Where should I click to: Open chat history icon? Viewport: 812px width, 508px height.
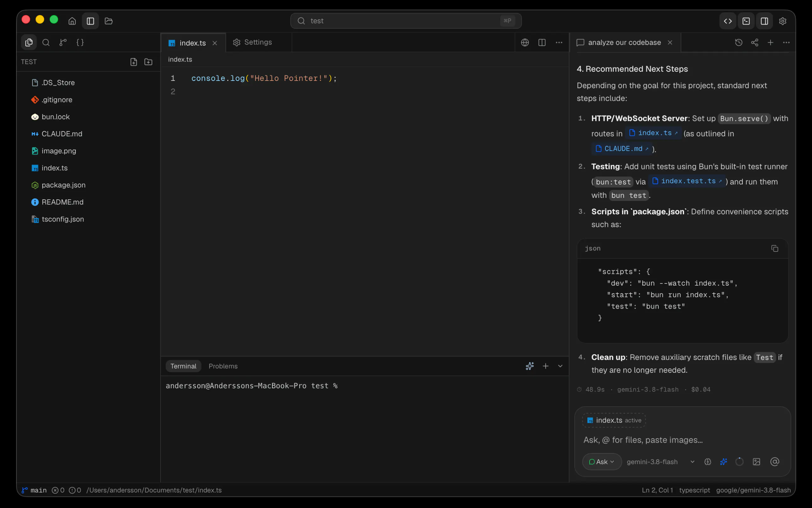(739, 42)
